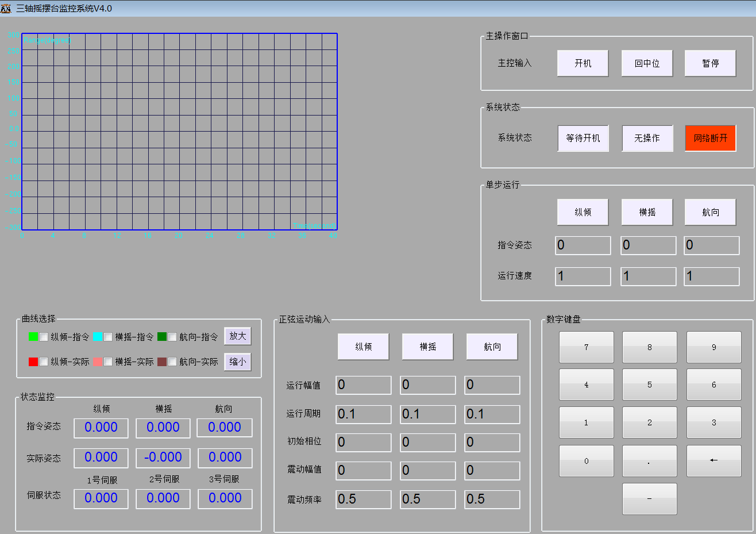Tick the 纵倾-实际 curve checkbox

pyautogui.click(x=44, y=362)
